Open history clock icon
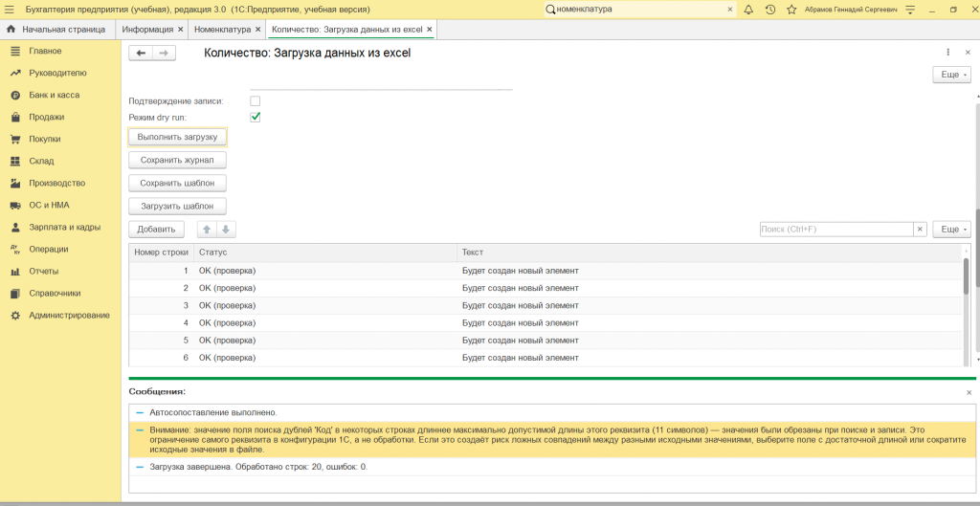This screenshot has height=506, width=980. click(770, 10)
